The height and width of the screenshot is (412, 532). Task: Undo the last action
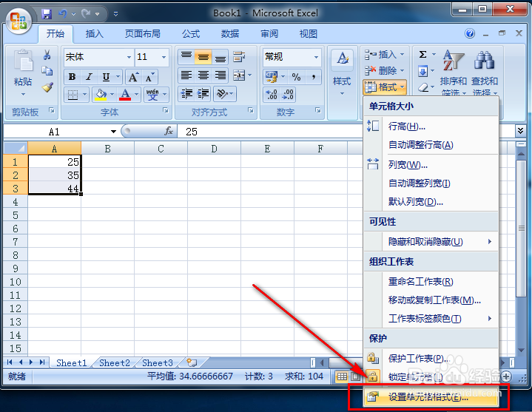63,13
